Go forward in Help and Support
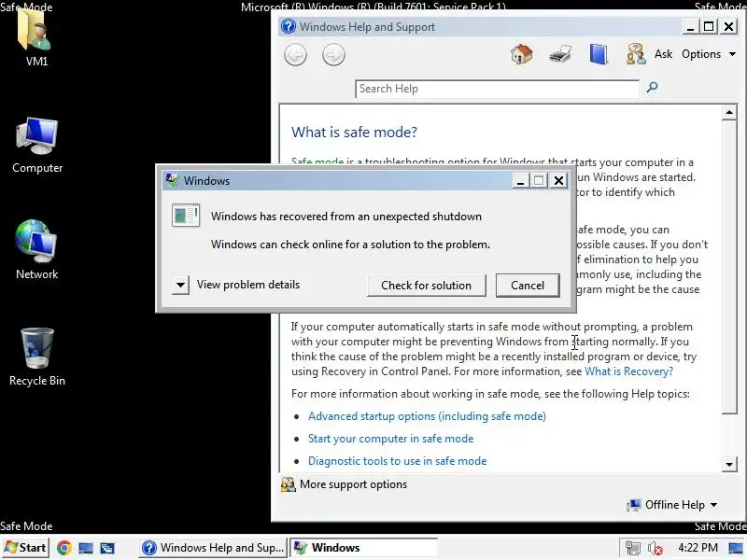Image resolution: width=747 pixels, height=560 pixels. click(333, 54)
